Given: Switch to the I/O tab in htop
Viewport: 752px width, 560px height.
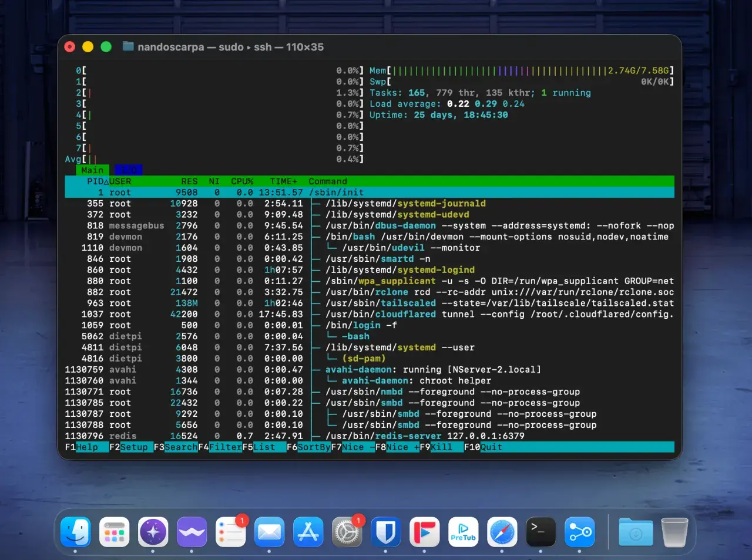Looking at the screenshot, I should (129, 170).
